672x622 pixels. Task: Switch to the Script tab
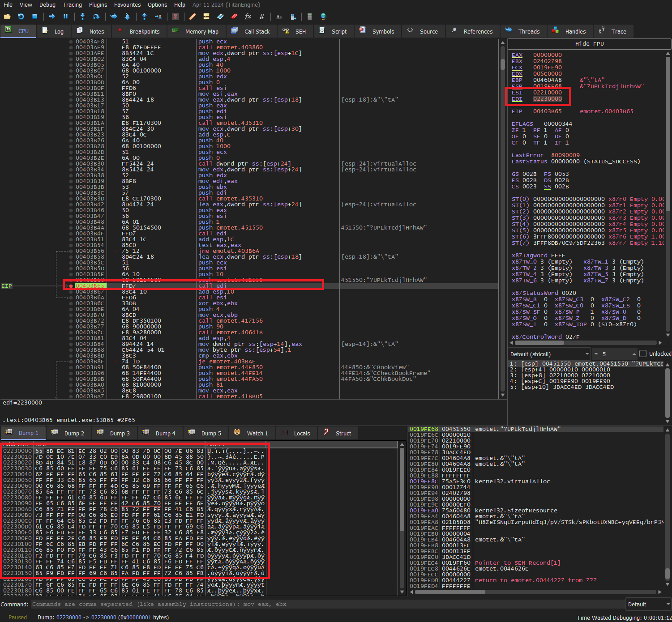click(x=334, y=31)
